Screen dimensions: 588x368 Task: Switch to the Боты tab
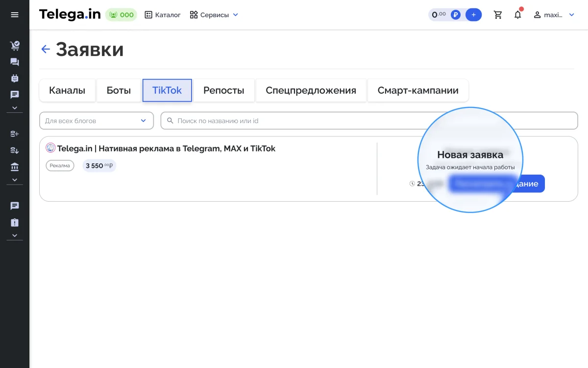[119, 90]
